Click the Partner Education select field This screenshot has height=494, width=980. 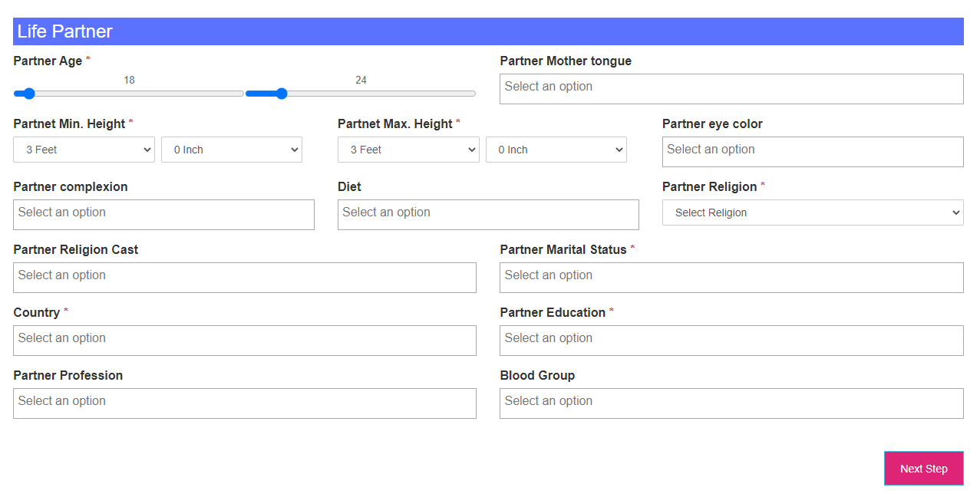pos(731,341)
